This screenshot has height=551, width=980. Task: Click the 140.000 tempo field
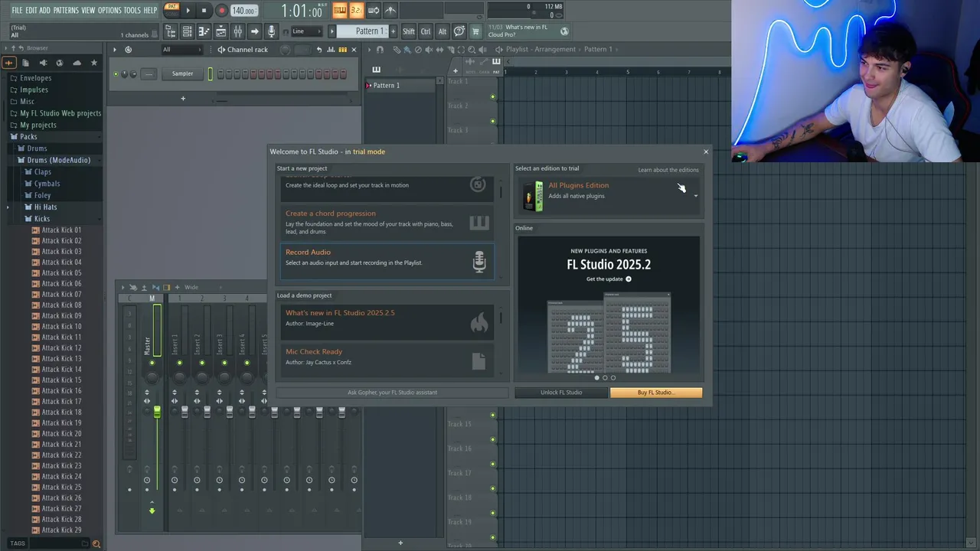tap(244, 11)
